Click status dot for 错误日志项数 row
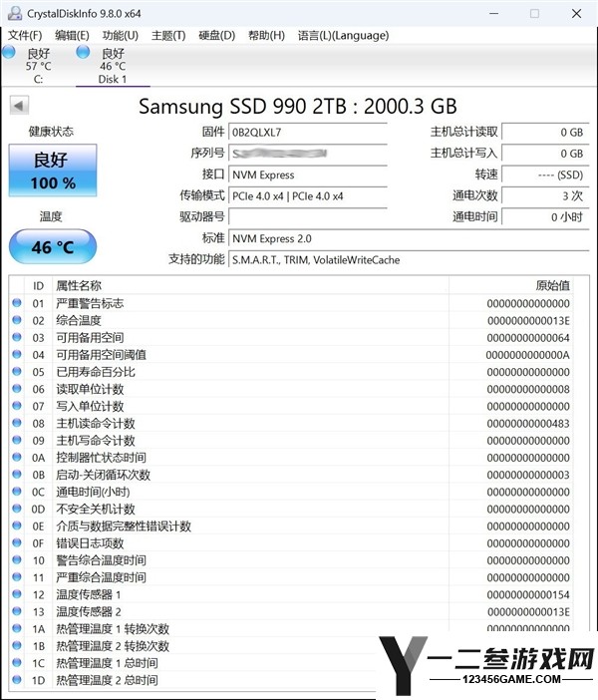The image size is (598, 700). (17, 542)
